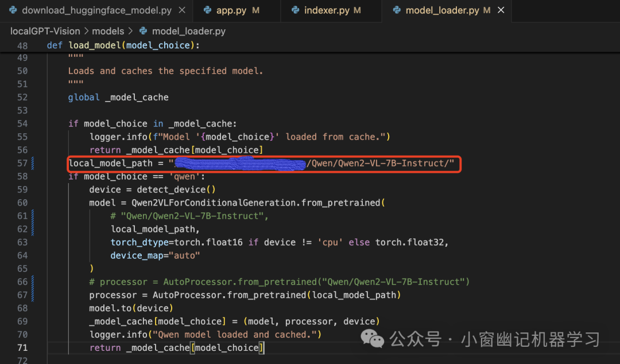
Task: Click line number 71 in the gutter
Action: point(22,348)
